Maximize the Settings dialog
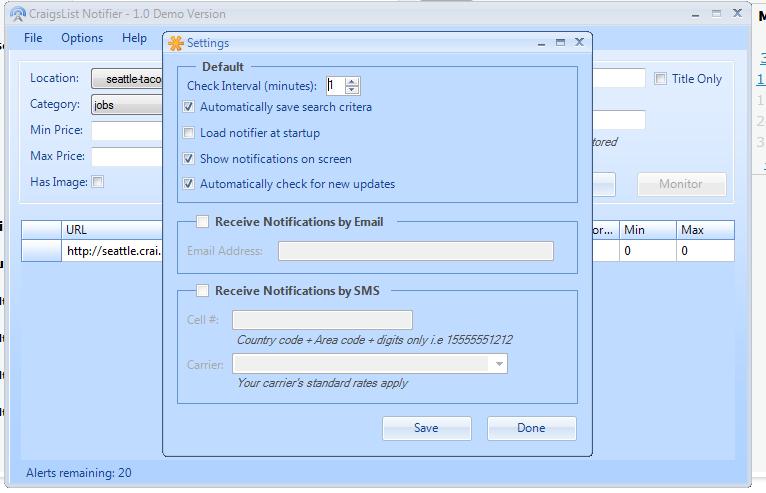The width and height of the screenshot is (766, 493). tap(560, 43)
